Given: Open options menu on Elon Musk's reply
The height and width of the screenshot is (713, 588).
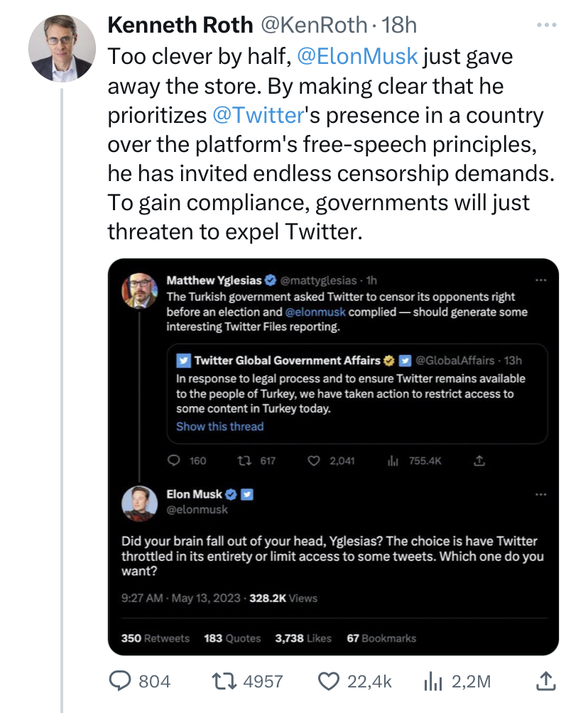Looking at the screenshot, I should [x=541, y=494].
